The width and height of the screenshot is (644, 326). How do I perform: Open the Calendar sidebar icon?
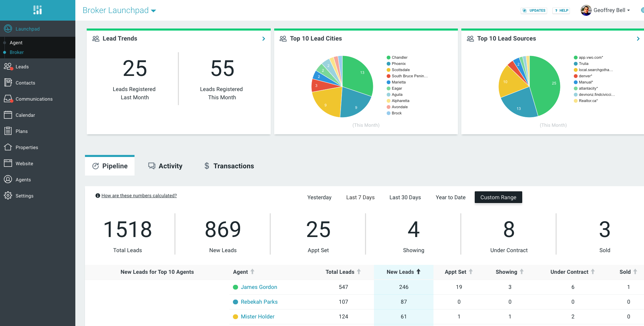point(8,115)
